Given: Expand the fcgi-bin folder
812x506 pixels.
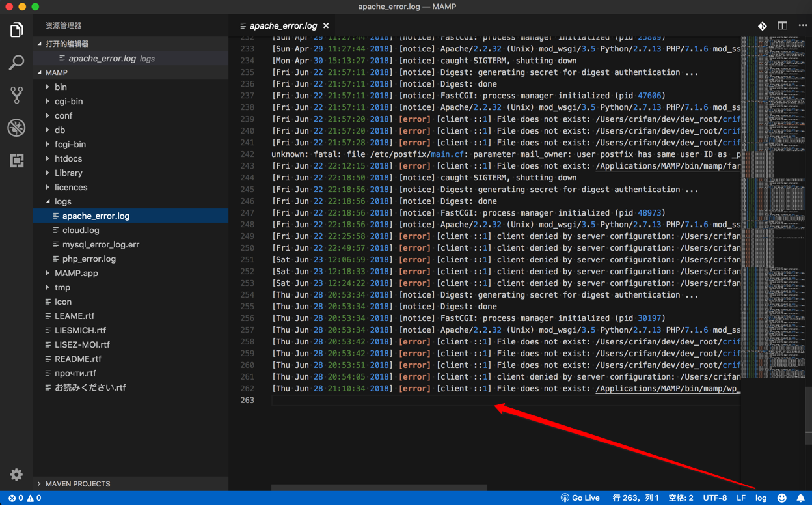Looking at the screenshot, I should (x=130, y=144).
